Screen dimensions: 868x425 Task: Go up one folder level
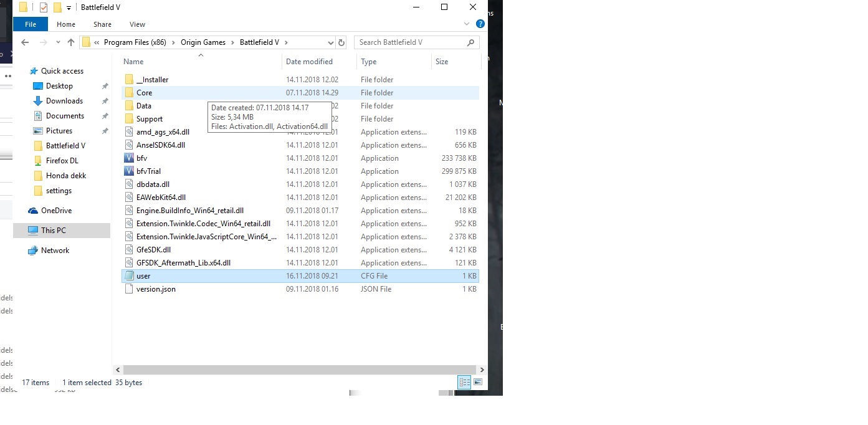(70, 42)
